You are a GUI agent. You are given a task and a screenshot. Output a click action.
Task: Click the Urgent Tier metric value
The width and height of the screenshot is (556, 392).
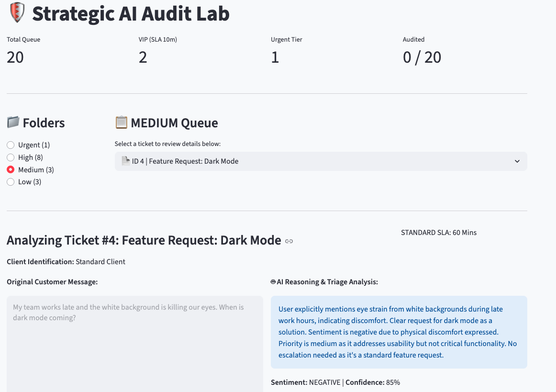point(275,57)
